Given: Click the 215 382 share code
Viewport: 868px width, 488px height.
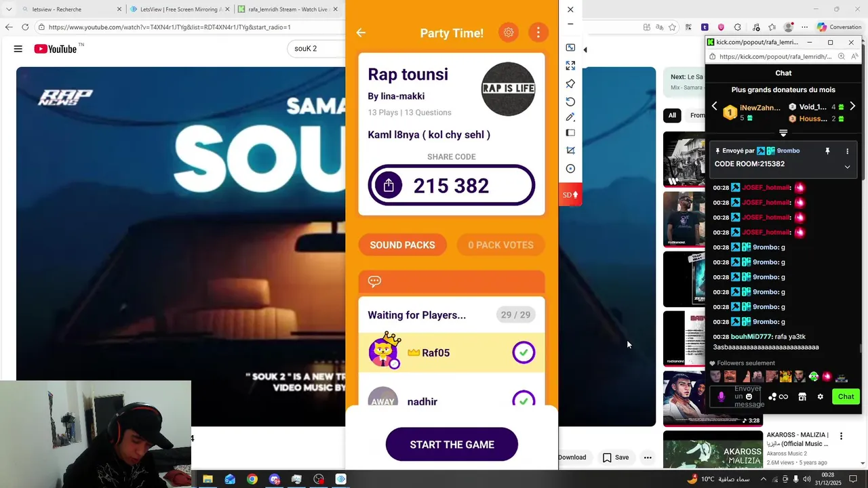Looking at the screenshot, I should click(x=452, y=185).
